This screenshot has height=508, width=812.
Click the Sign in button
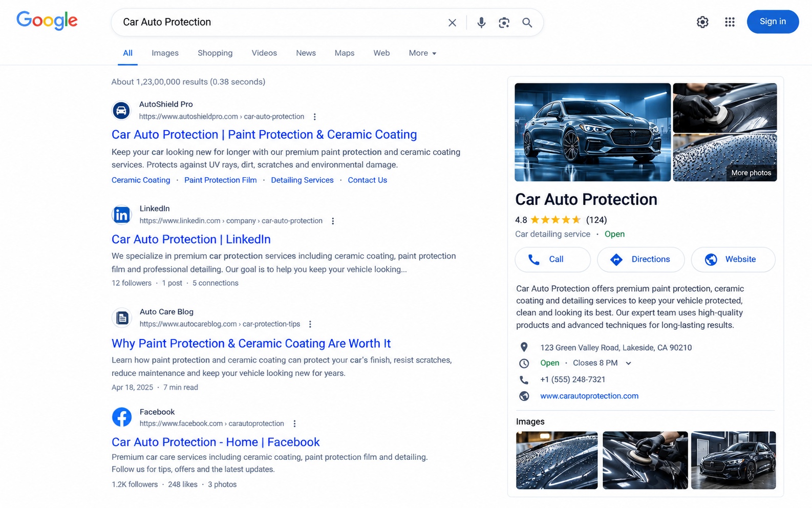coord(773,22)
